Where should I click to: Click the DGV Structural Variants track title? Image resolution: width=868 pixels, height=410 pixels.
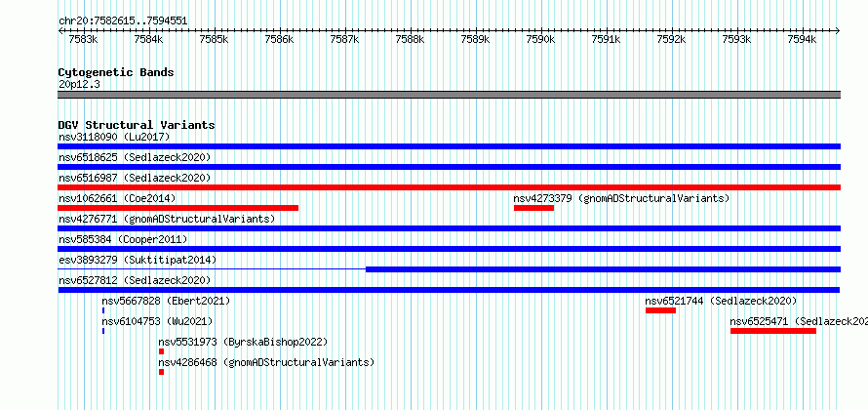137,125
